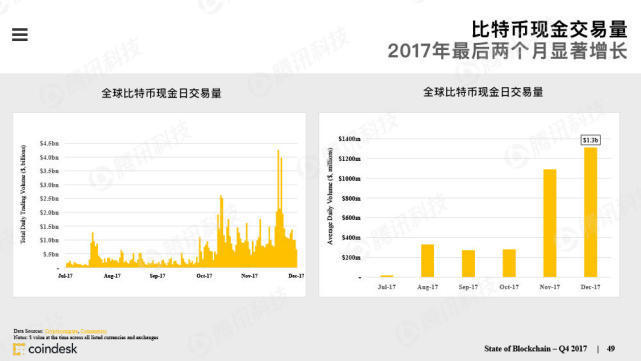Click the coindesk wordmark text
The height and width of the screenshot is (361, 641).
coord(53,349)
